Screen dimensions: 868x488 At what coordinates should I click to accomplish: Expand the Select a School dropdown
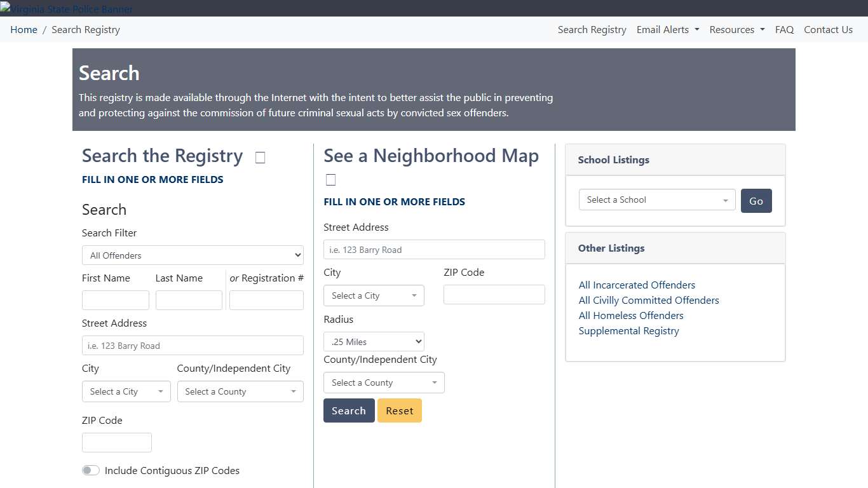coord(656,200)
